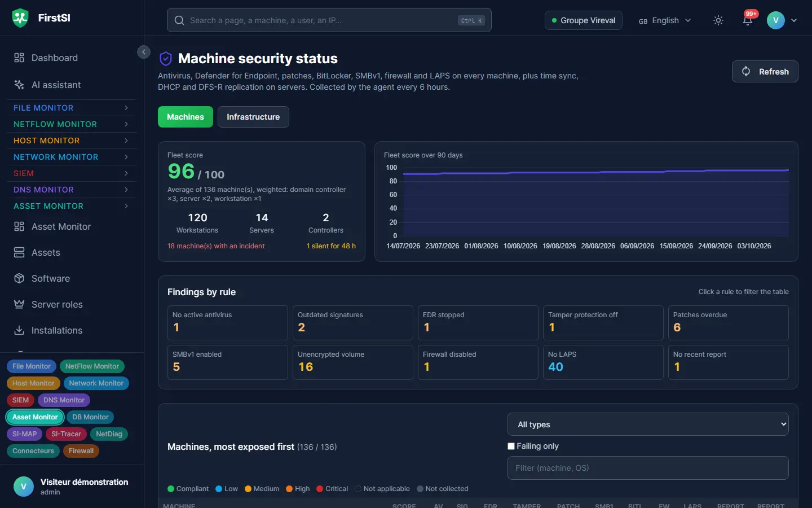Expand the SIEM section
The height and width of the screenshot is (508, 812).
[72, 173]
